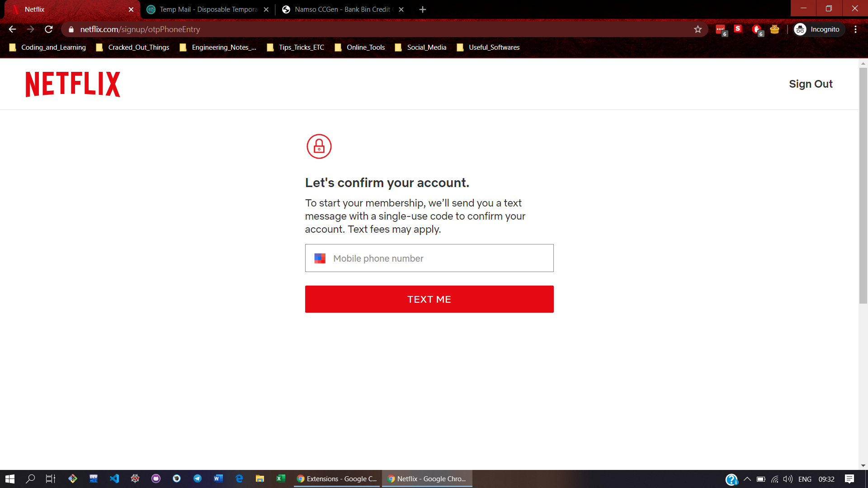Show hidden system tray icons
The height and width of the screenshot is (488, 868).
tap(747, 479)
